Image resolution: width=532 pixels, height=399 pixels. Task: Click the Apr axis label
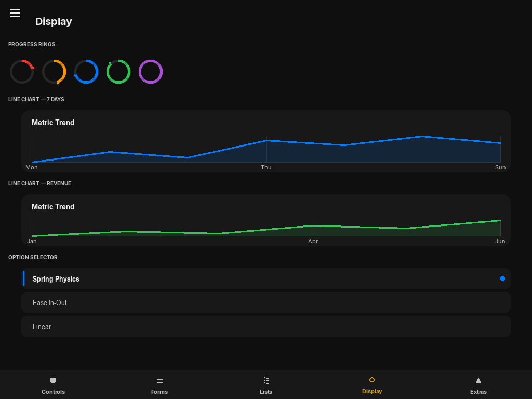pyautogui.click(x=313, y=241)
